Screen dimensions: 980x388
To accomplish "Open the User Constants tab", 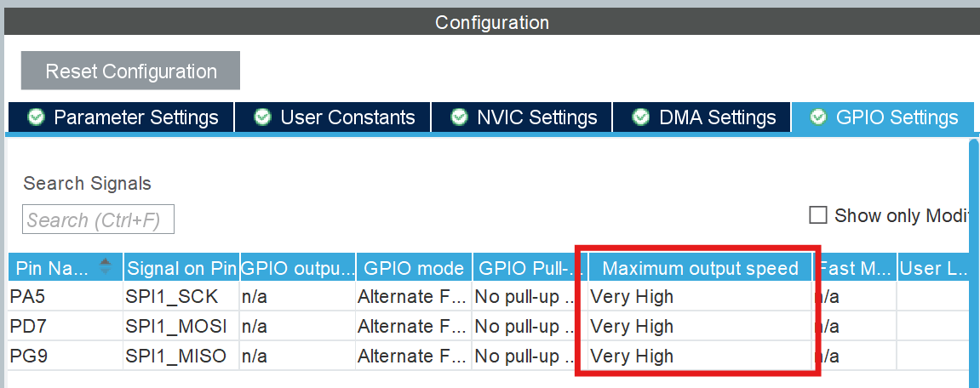I will (x=333, y=117).
